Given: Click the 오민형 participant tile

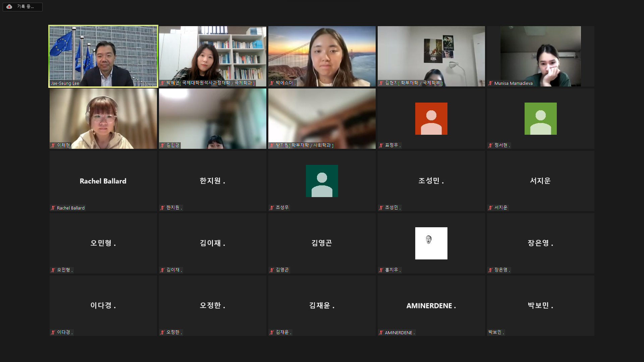Looking at the screenshot, I should pos(103,243).
